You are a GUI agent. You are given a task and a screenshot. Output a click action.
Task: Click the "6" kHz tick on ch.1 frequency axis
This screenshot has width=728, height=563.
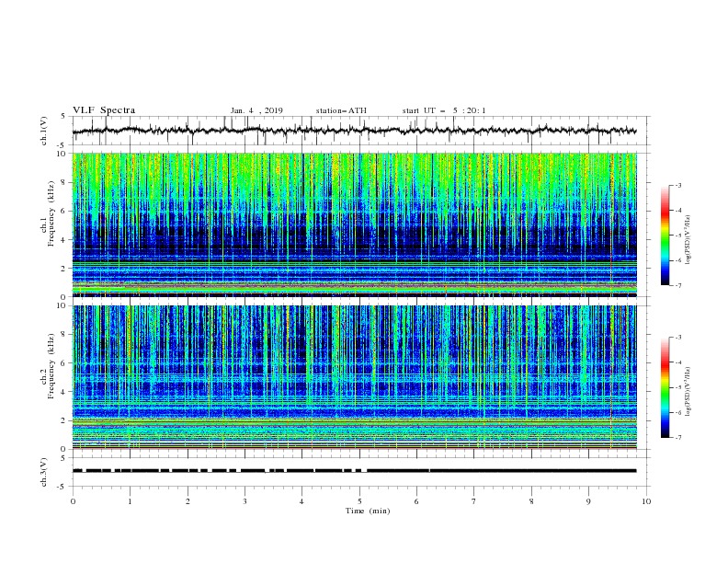click(64, 211)
